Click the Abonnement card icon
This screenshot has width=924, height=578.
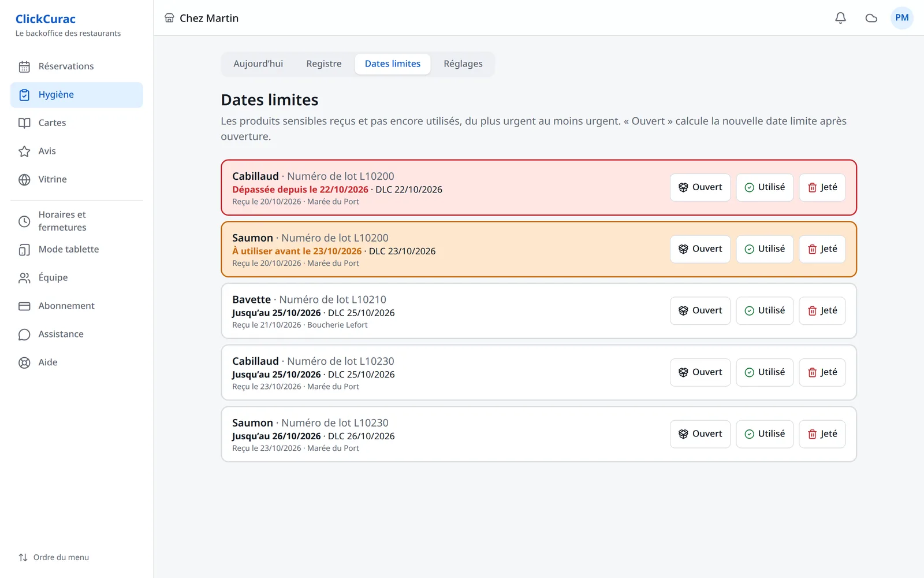24,306
